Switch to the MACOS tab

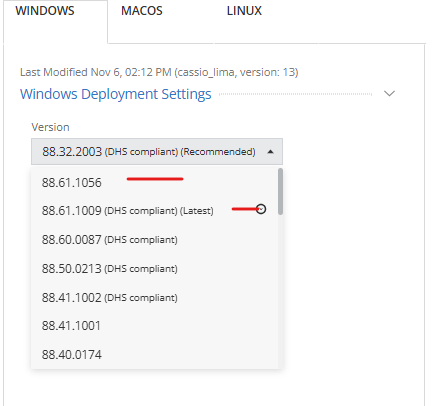click(x=142, y=11)
